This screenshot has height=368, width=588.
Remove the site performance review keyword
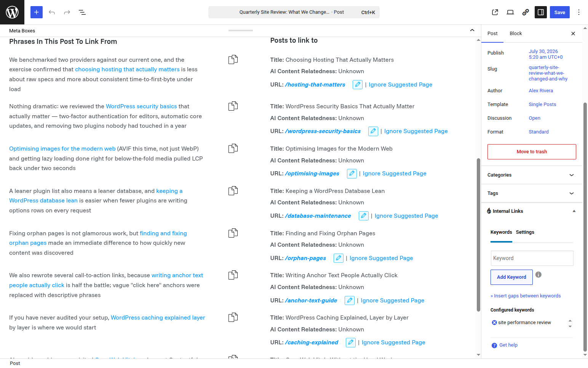pos(494,323)
